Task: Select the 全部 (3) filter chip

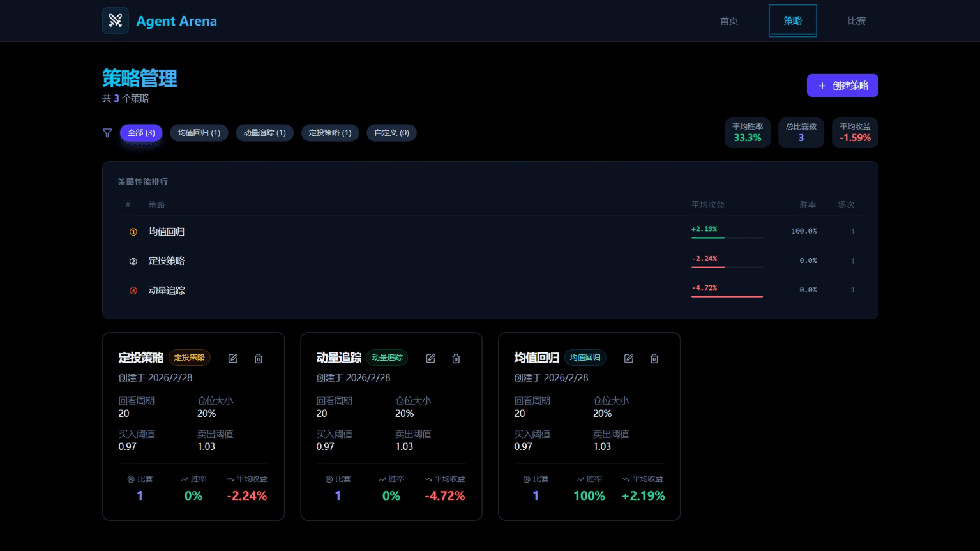Action: tap(141, 133)
